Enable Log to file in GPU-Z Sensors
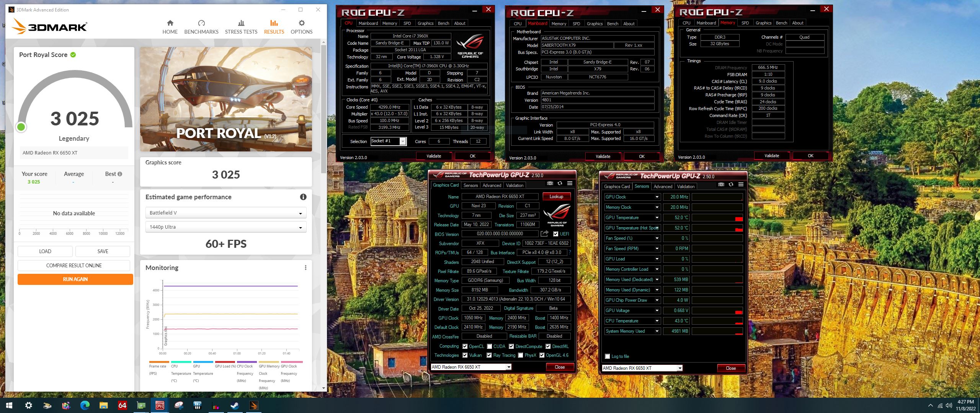The width and height of the screenshot is (980, 413). 607,356
